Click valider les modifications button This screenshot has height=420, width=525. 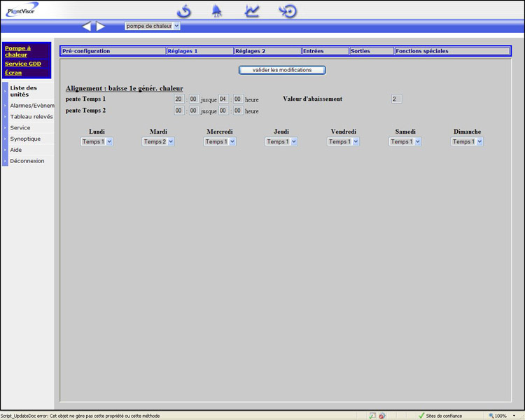282,70
